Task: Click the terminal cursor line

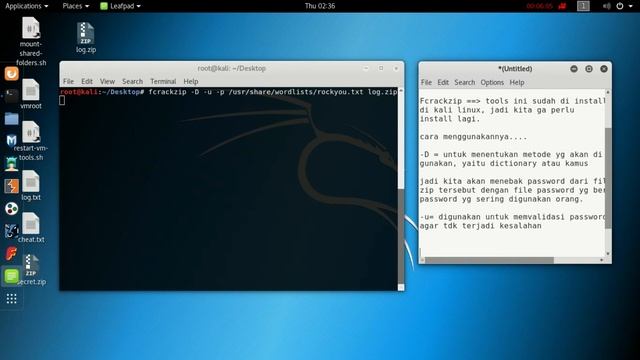Action: (62, 100)
